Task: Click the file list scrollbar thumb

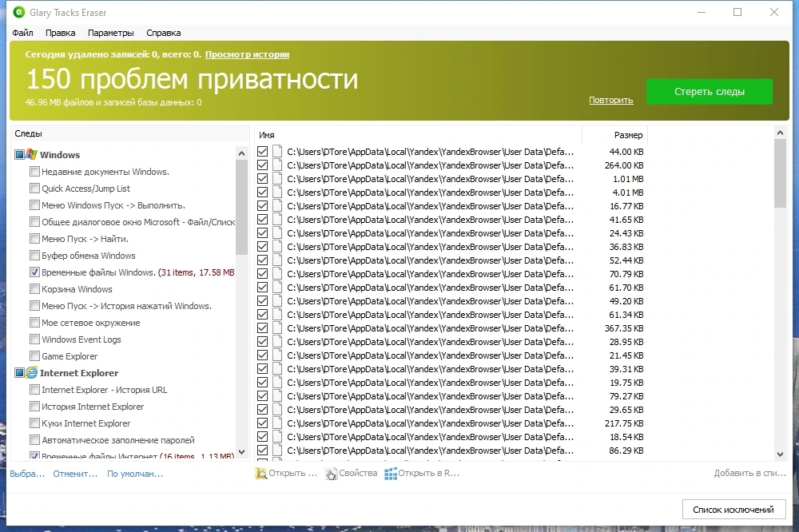Action: tap(780, 173)
